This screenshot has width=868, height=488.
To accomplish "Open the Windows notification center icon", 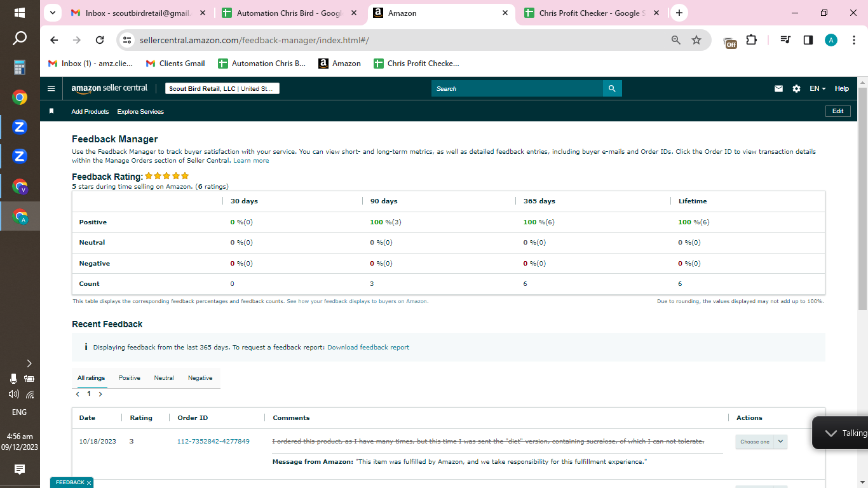I will click(x=20, y=470).
